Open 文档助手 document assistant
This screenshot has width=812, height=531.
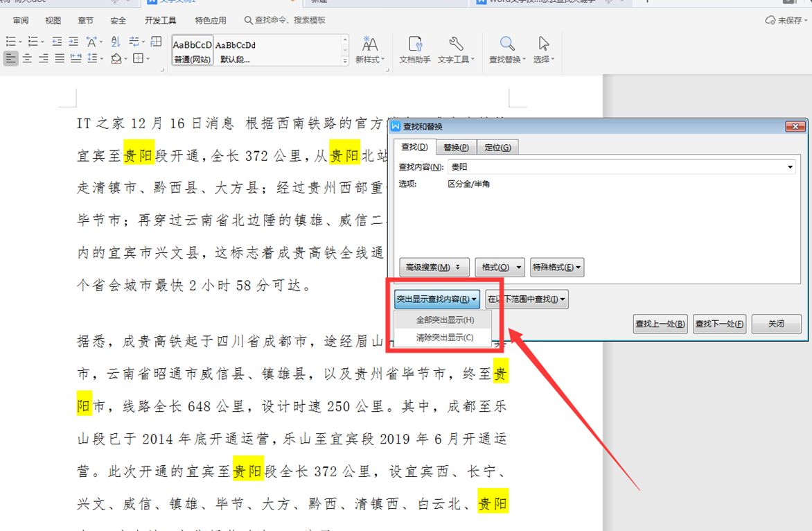click(x=415, y=50)
